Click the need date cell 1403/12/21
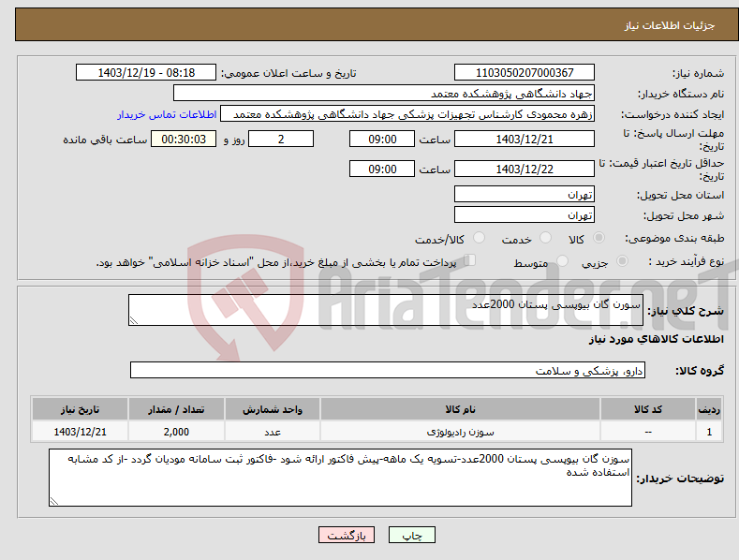The image size is (739, 560). click(81, 432)
